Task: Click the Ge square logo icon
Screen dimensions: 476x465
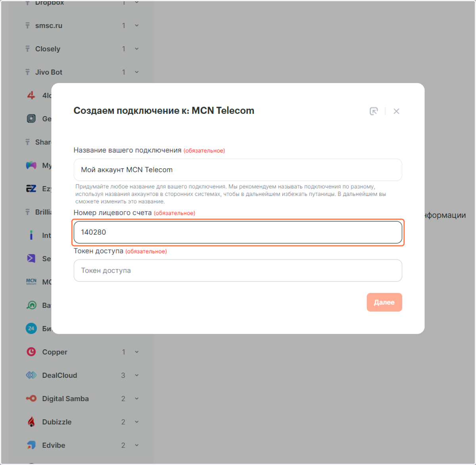Action: click(x=31, y=119)
